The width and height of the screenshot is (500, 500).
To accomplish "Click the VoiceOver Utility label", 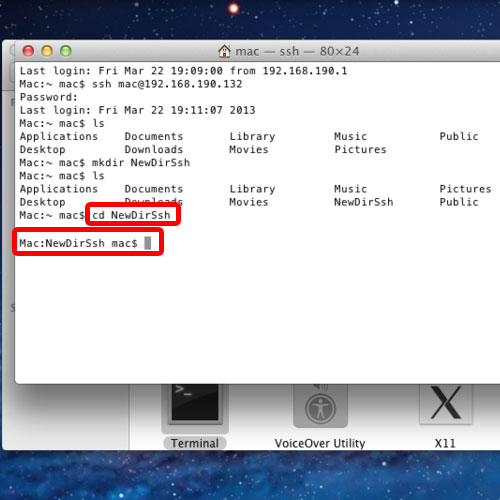I will click(320, 443).
